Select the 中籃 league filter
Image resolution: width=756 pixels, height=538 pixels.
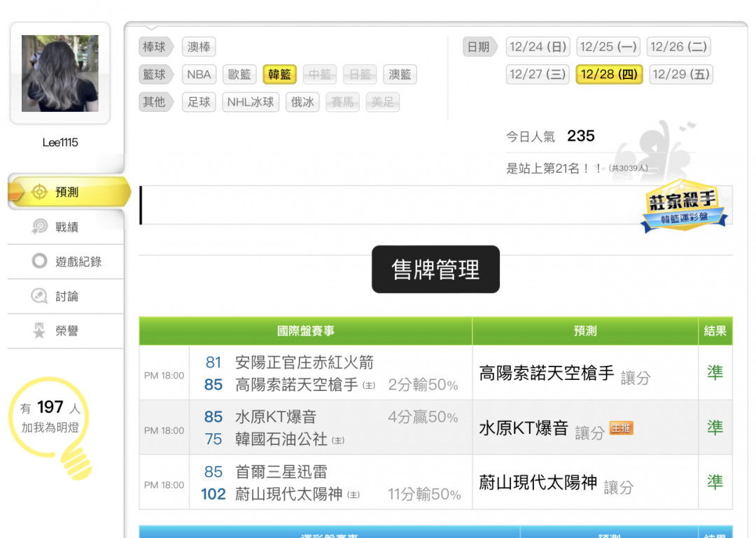[320, 74]
